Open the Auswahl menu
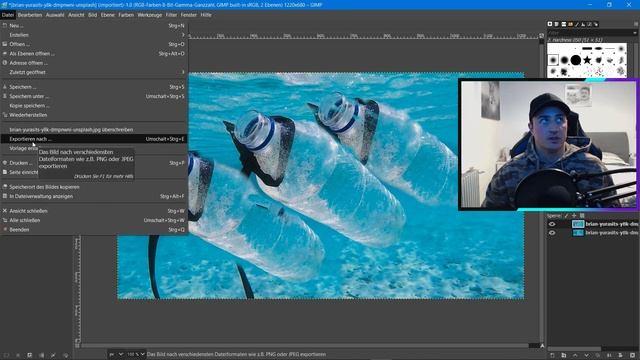Image resolution: width=640 pixels, height=360 pixels. (55, 15)
